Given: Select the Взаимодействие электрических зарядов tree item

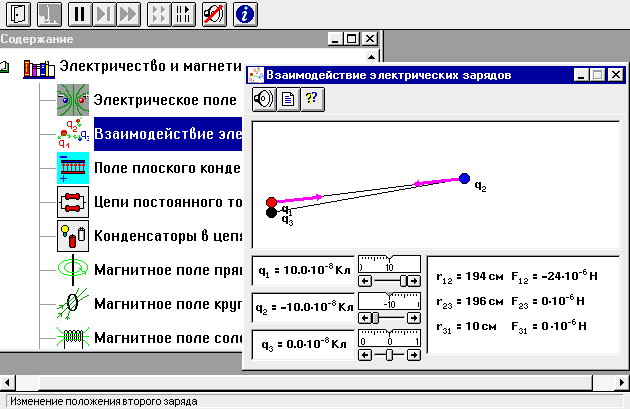Looking at the screenshot, I should (168, 134).
